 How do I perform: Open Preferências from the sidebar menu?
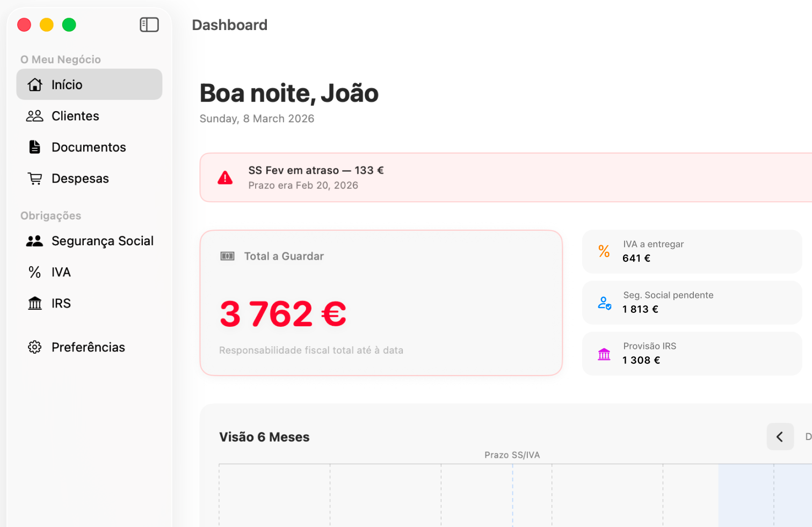click(88, 347)
